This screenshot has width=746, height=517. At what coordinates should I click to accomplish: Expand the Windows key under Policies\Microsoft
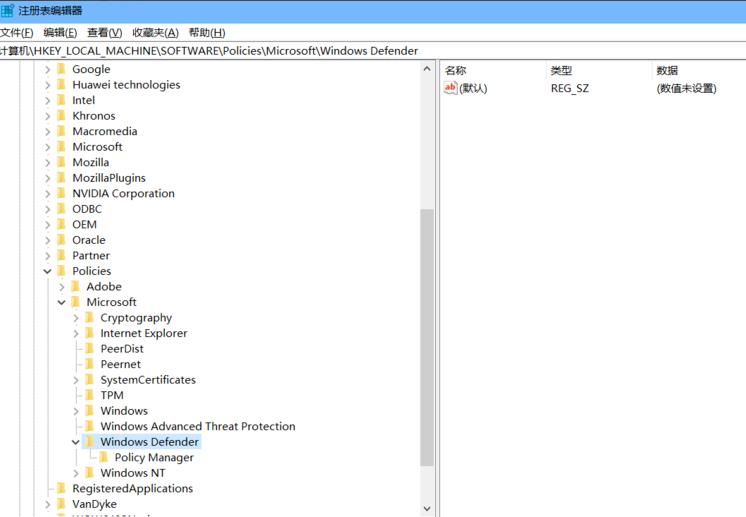[76, 411]
